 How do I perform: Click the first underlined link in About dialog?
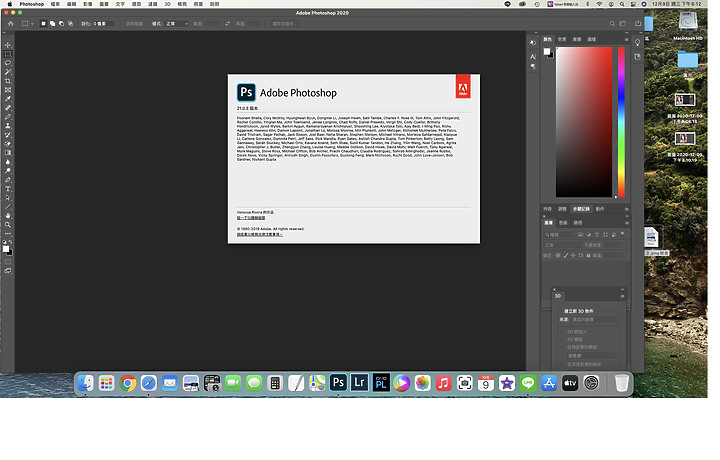(251, 218)
